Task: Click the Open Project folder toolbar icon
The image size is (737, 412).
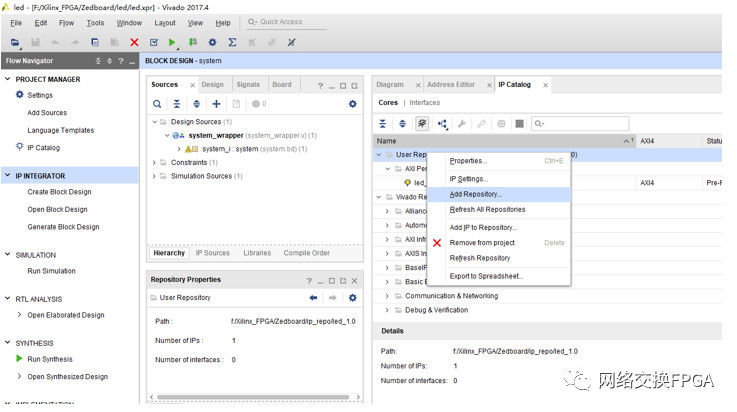Action: coord(15,42)
